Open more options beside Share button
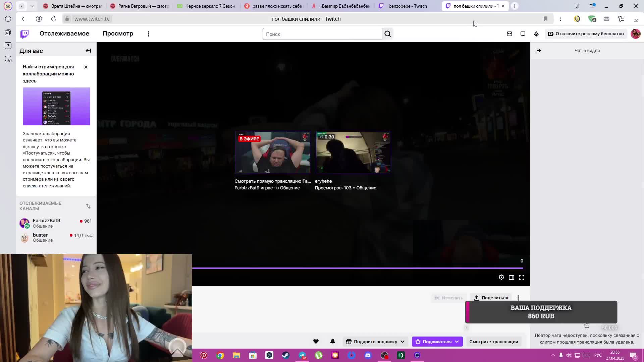This screenshot has width=644, height=362. point(518,298)
